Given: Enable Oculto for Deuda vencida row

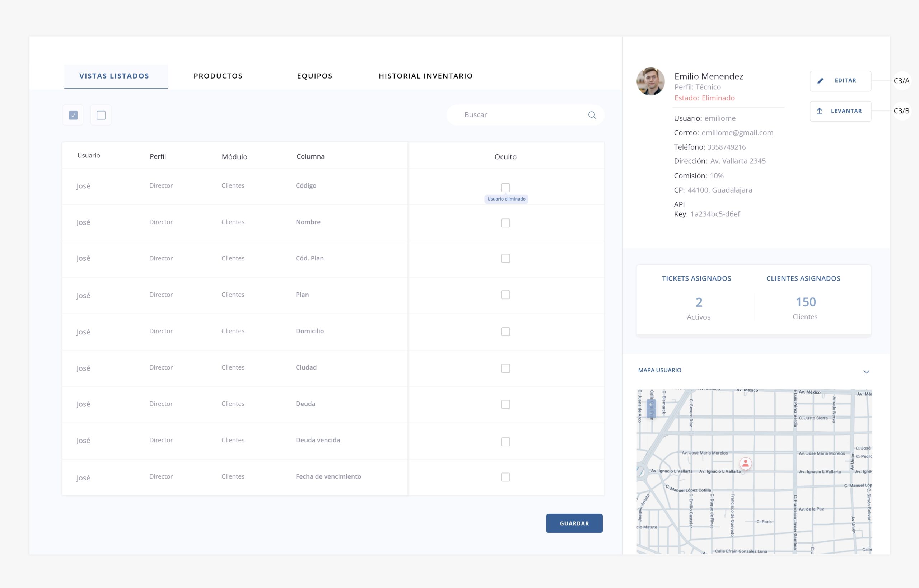Looking at the screenshot, I should 505,442.
